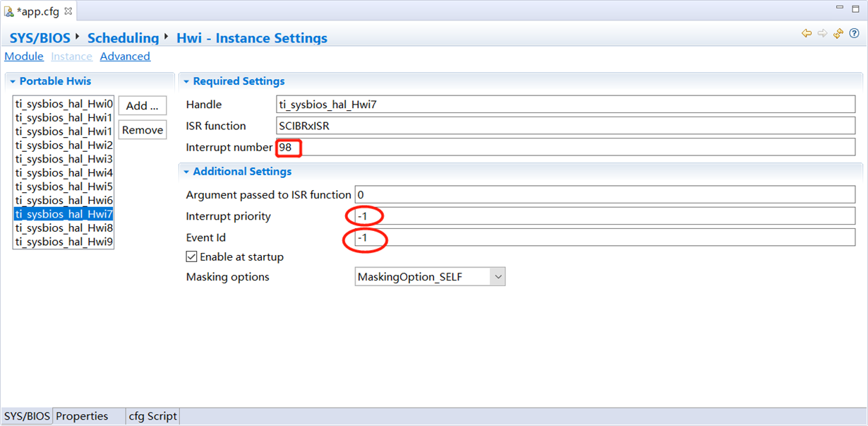Click the forward navigation arrow icon

[x=822, y=33]
